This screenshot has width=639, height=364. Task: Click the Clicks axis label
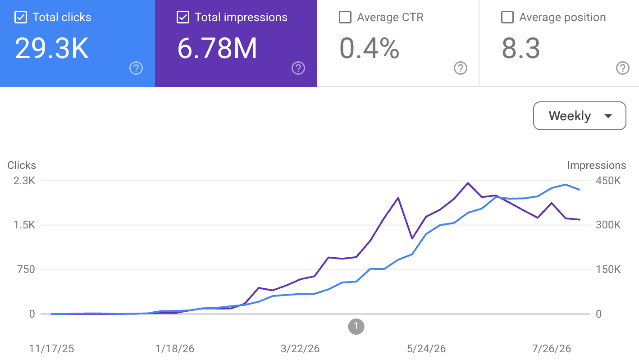[x=22, y=165]
